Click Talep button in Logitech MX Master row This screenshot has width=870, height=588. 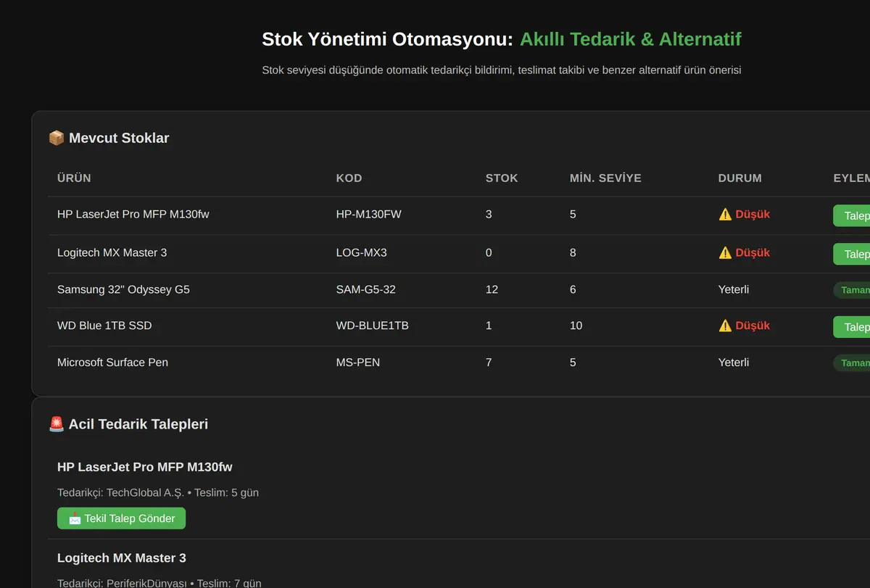[853, 254]
